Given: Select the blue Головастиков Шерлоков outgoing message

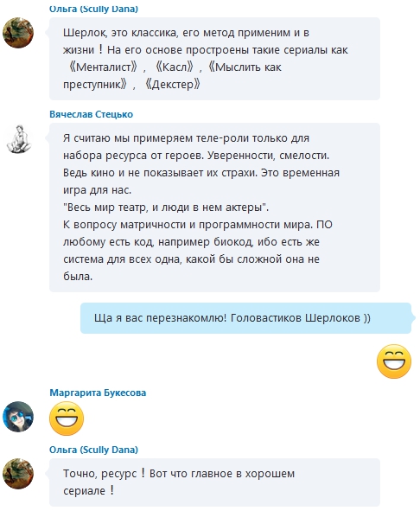Looking at the screenshot, I should click(x=245, y=318).
